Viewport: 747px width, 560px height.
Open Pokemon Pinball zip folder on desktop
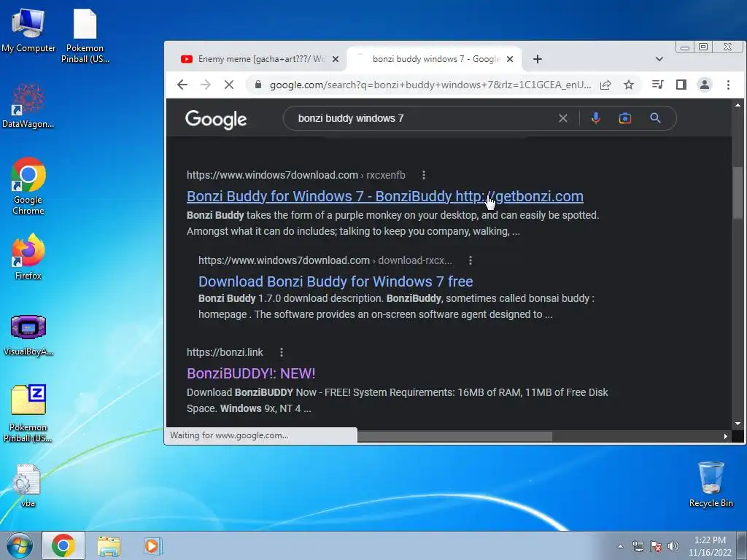pos(28,413)
